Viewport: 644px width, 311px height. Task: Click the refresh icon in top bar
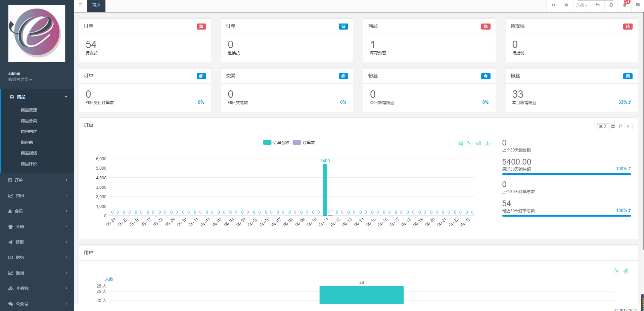point(611,5)
